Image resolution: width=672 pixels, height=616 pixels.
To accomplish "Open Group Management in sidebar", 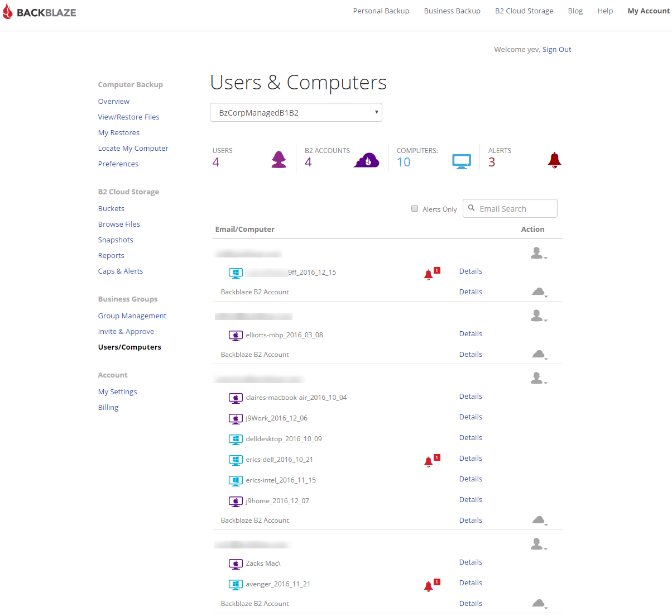I will coord(132,316).
